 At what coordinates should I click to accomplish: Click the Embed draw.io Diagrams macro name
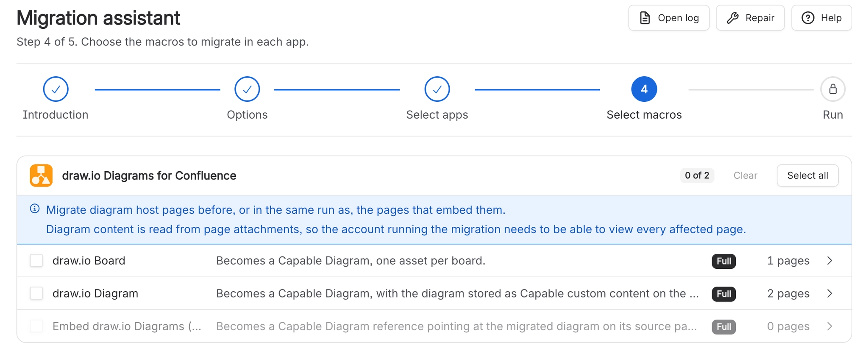[x=127, y=326]
